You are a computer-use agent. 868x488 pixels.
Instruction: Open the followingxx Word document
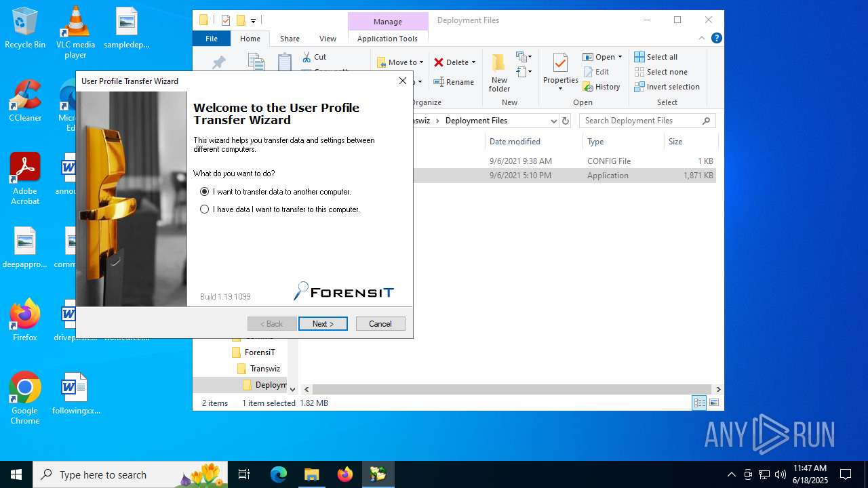(75, 394)
